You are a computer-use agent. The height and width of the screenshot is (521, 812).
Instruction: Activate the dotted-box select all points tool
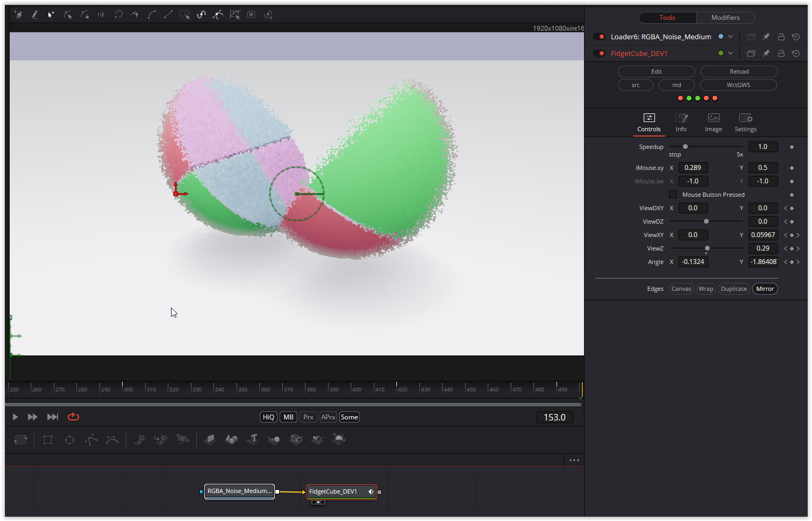(184, 15)
